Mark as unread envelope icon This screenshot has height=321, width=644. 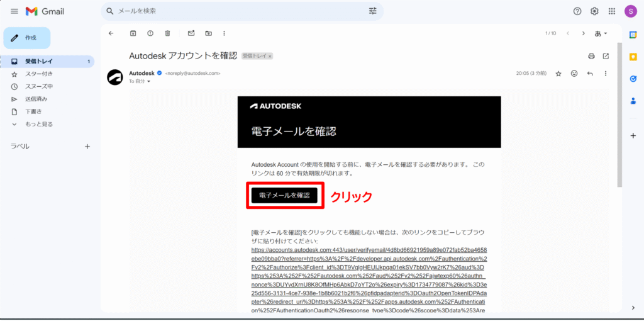point(191,33)
